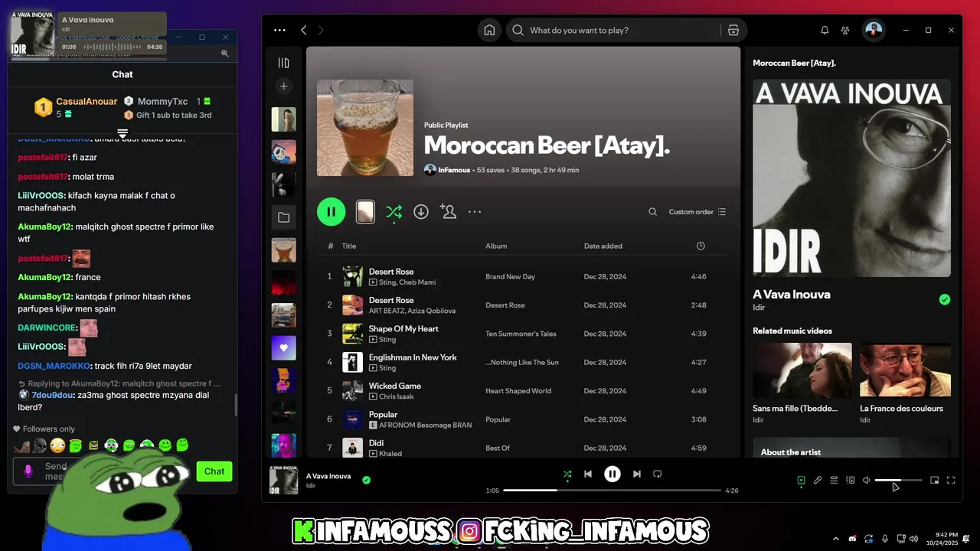
Task: Open Spotify notifications bell
Action: (825, 31)
